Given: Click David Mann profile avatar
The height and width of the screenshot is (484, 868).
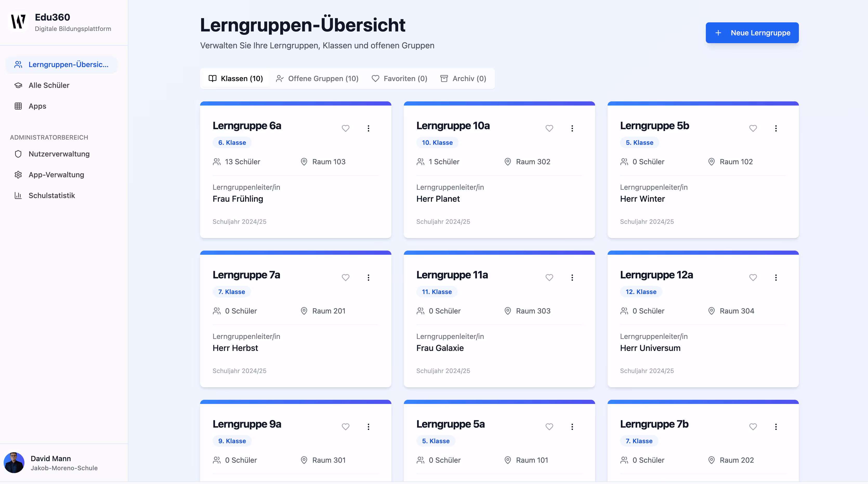Looking at the screenshot, I should [14, 463].
